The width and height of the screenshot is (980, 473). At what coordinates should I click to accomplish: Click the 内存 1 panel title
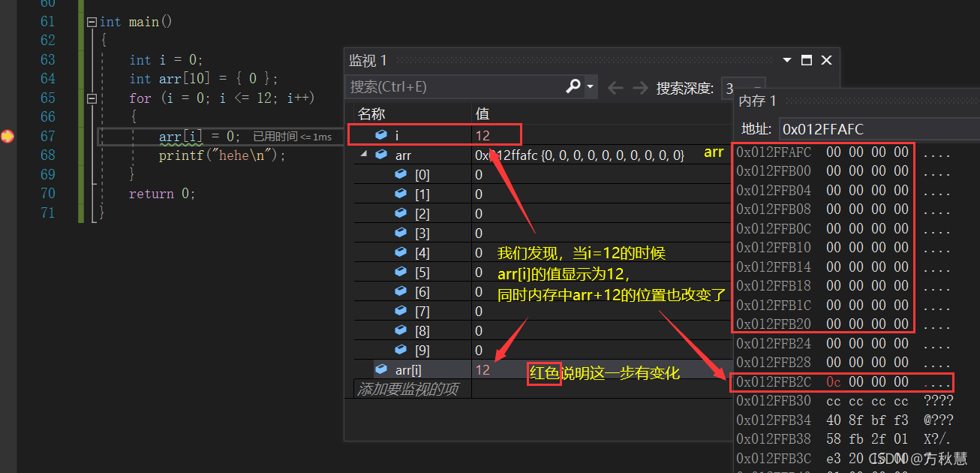tap(758, 101)
